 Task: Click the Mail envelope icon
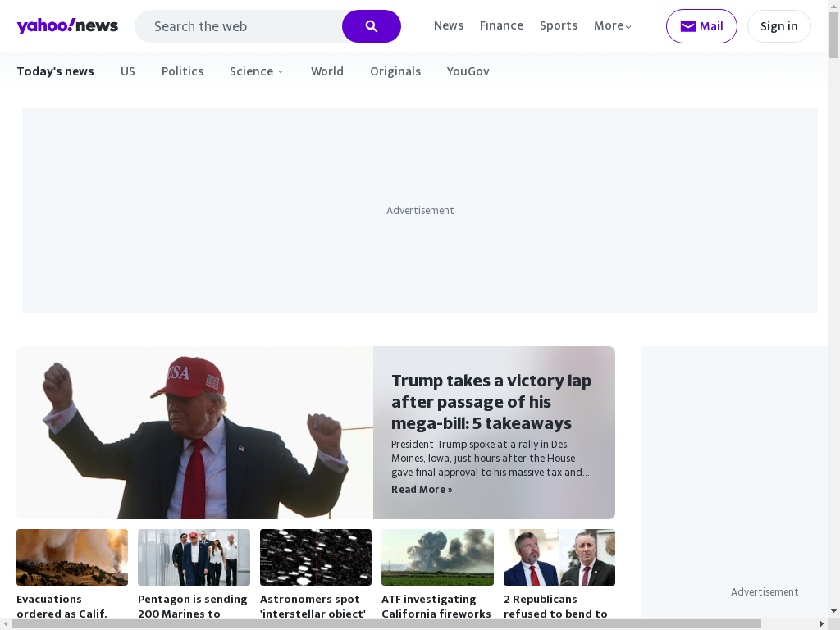coord(688,26)
